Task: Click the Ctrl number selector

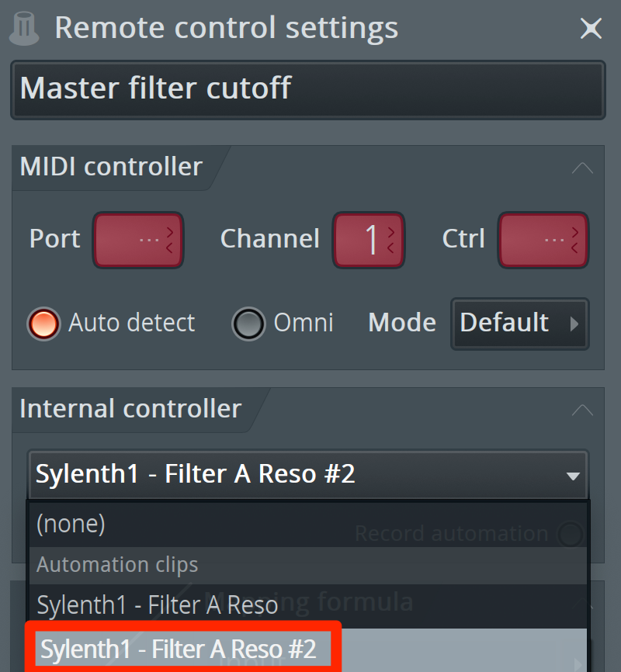Action: click(x=543, y=240)
